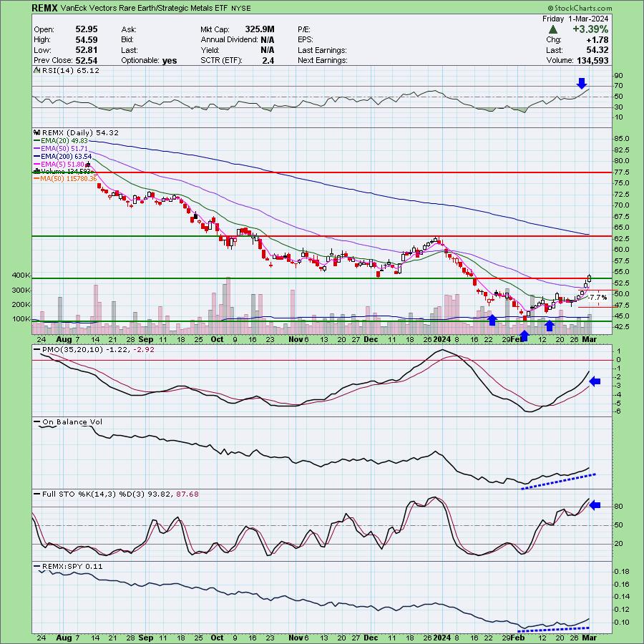Click the 2024 year label under price chart
Viewport: 644px width, 644px height.
coord(442,339)
